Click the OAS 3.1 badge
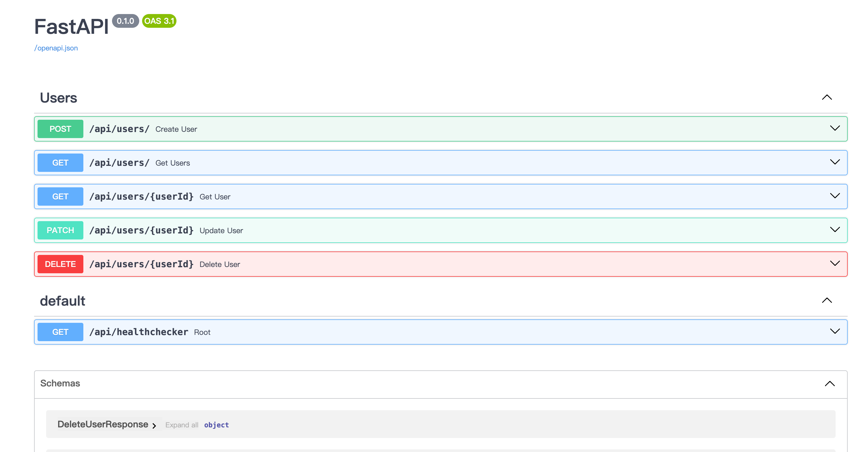The image size is (868, 452). [159, 21]
